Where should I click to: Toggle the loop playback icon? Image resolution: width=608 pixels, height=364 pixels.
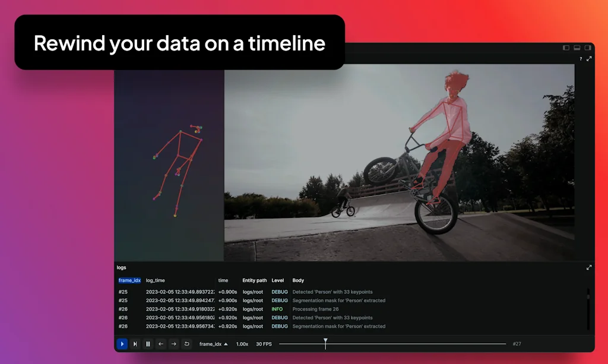(x=186, y=344)
